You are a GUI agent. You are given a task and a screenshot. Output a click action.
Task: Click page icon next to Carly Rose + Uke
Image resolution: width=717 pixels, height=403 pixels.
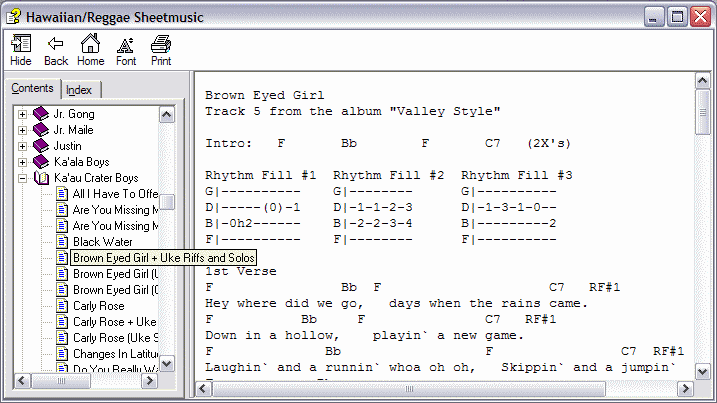click(x=62, y=322)
